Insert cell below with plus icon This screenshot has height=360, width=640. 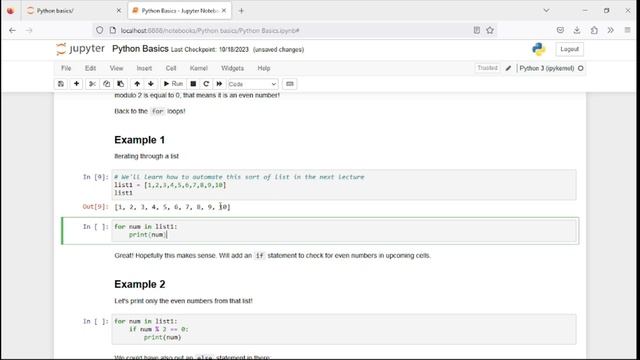pos(76,84)
